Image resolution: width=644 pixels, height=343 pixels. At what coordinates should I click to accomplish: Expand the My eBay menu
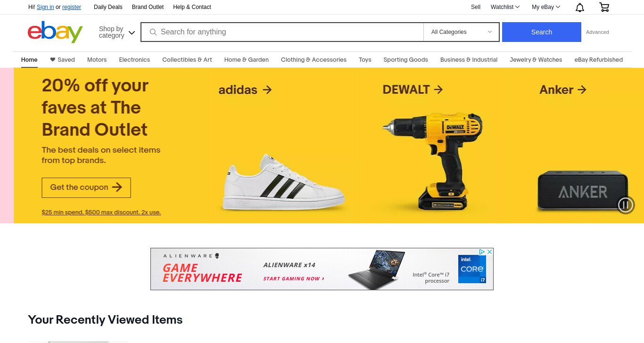[546, 7]
